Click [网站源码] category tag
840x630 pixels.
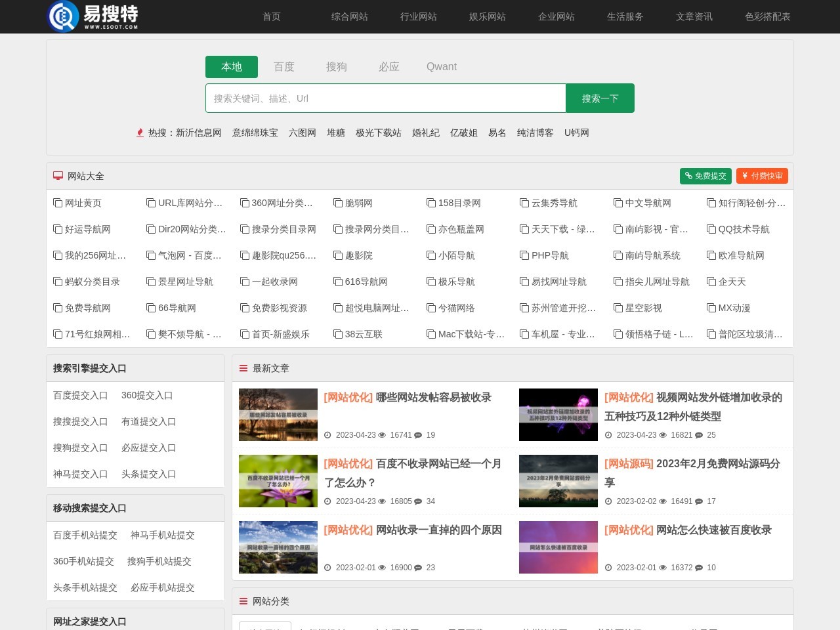[x=629, y=463]
